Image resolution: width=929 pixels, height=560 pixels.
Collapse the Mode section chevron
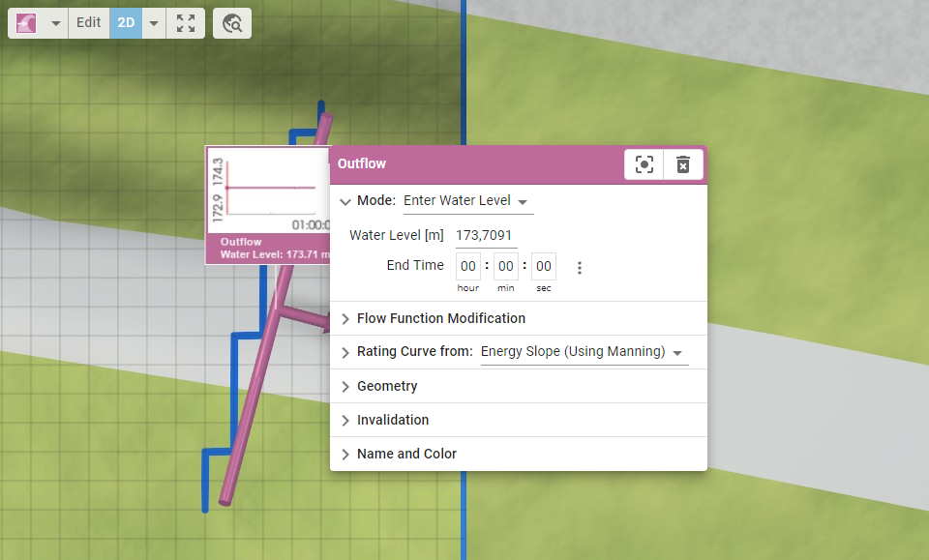click(x=345, y=201)
